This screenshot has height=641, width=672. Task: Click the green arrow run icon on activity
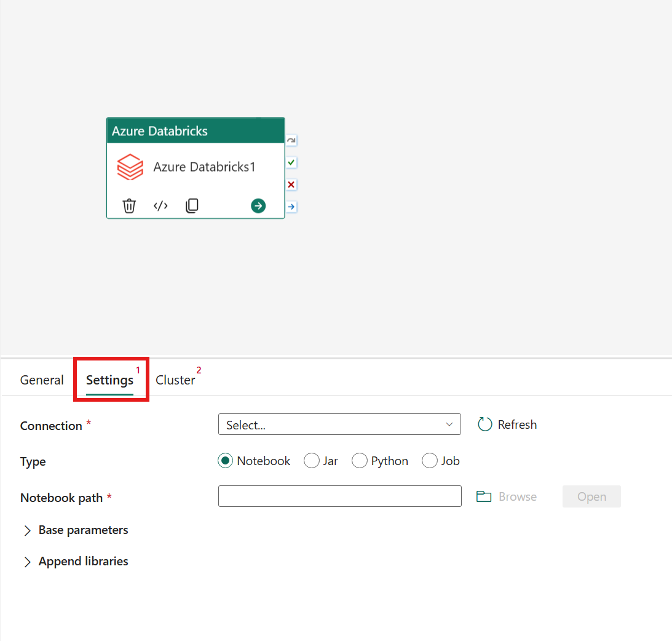258,206
